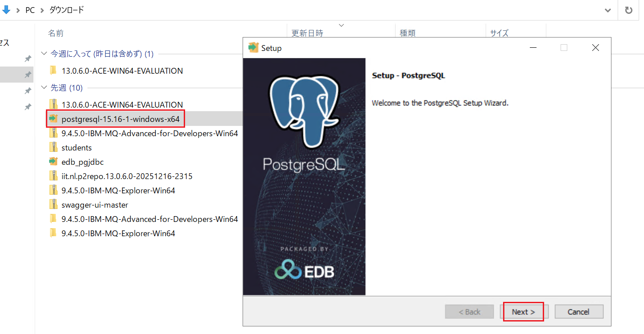The height and width of the screenshot is (334, 644).
Task: Click the PC breadcrumb segment
Action: [30, 10]
